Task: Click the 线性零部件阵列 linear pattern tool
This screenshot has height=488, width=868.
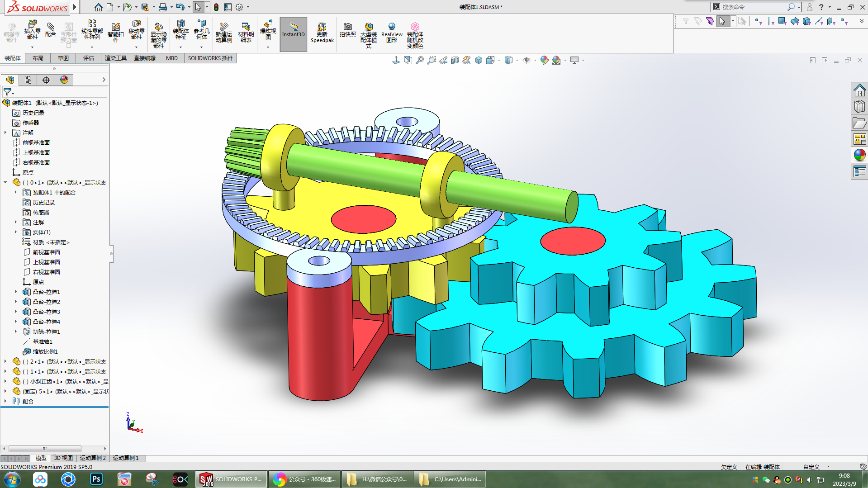Action: pyautogui.click(x=92, y=31)
